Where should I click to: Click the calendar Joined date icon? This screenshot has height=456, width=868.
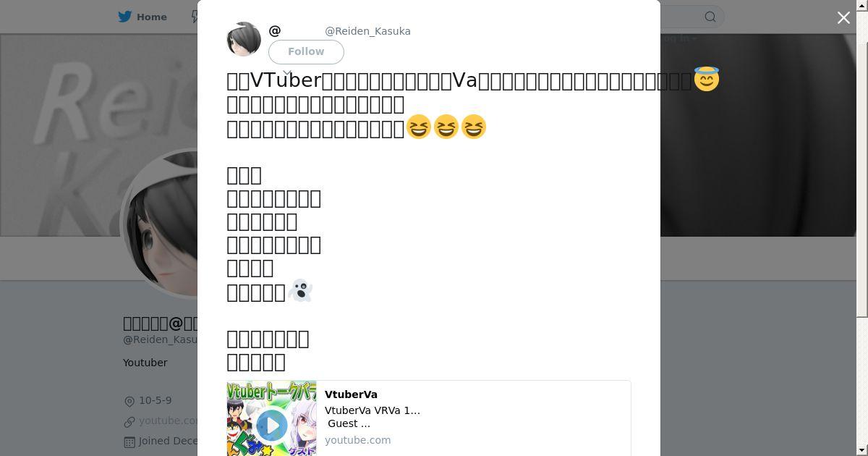pos(129,442)
